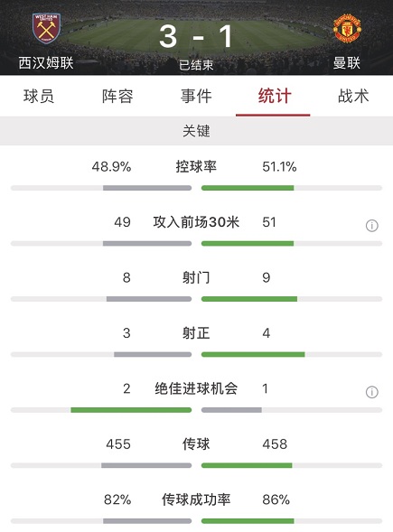Click the West Ham United crest icon
The width and height of the screenshot is (393, 532).
coord(46,29)
